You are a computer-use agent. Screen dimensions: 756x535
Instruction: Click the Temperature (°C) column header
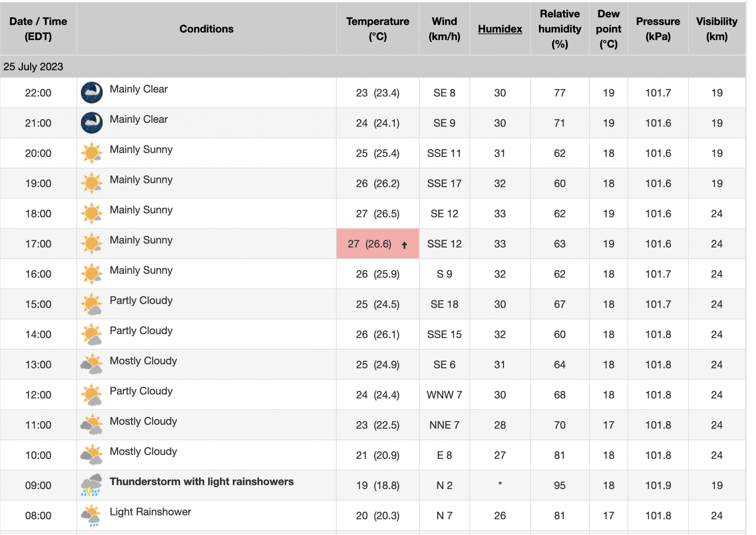(378, 29)
